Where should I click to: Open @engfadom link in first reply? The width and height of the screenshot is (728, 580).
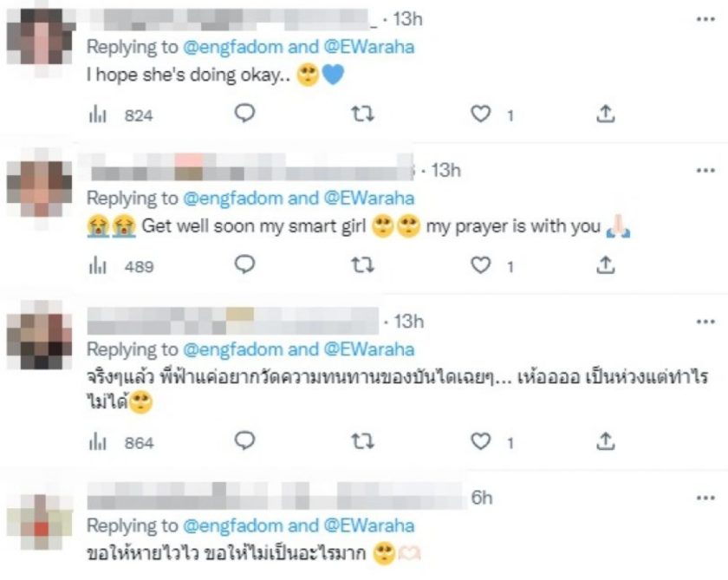click(232, 48)
